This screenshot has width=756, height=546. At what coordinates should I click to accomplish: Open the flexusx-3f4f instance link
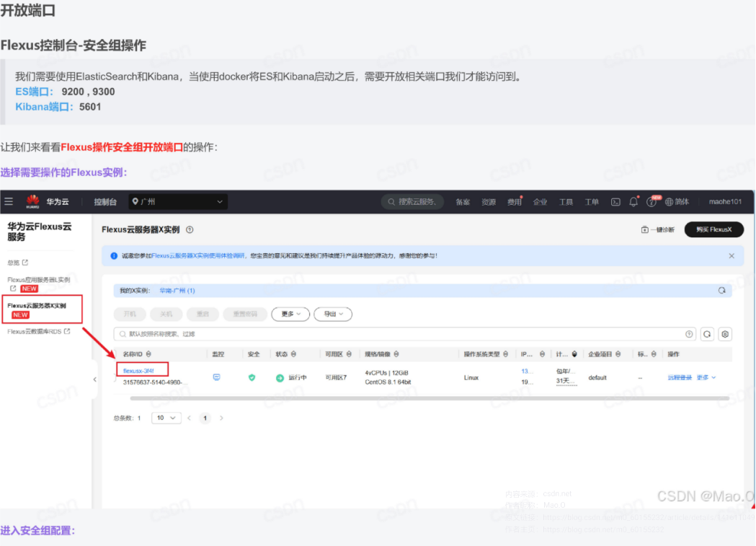(138, 371)
